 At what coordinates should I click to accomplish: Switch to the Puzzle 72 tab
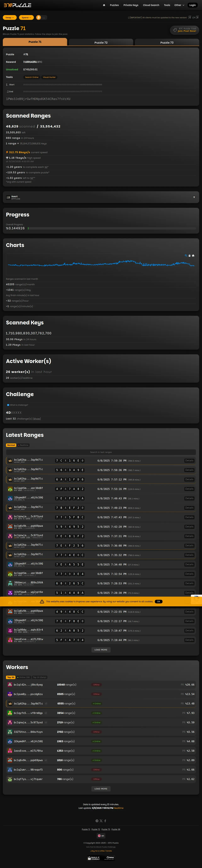pos(101,43)
